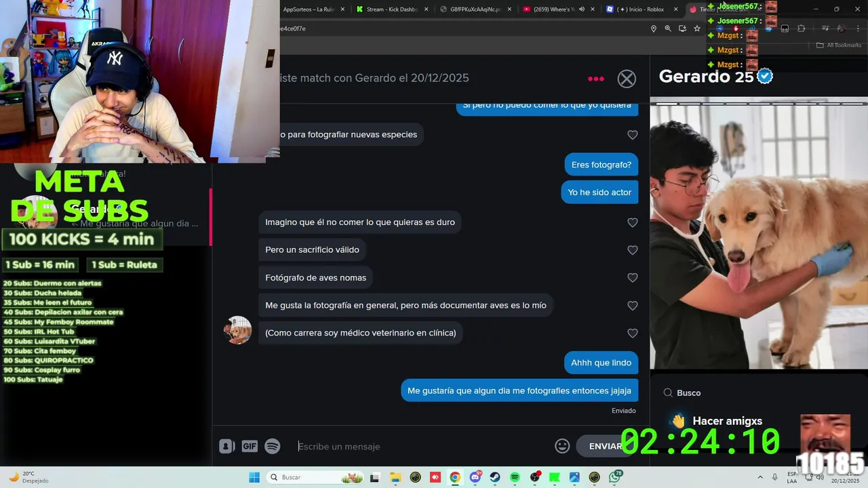Like the message 'Imagino que él no comer...'

pyautogui.click(x=632, y=222)
